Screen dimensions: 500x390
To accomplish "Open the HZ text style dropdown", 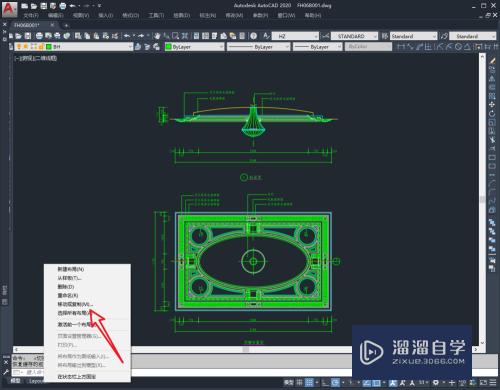I will [295, 36].
